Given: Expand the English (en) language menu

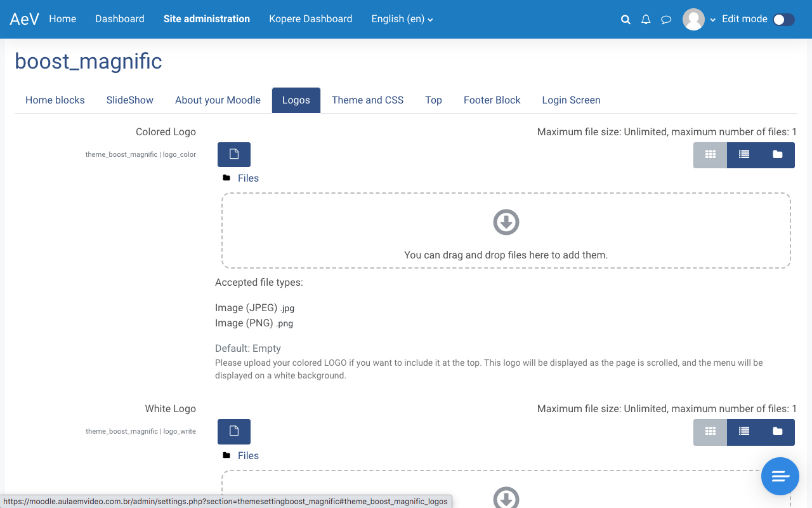Looking at the screenshot, I should tap(402, 19).
